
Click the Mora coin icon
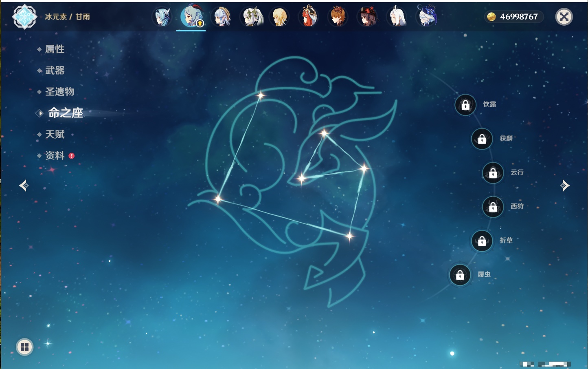click(491, 17)
